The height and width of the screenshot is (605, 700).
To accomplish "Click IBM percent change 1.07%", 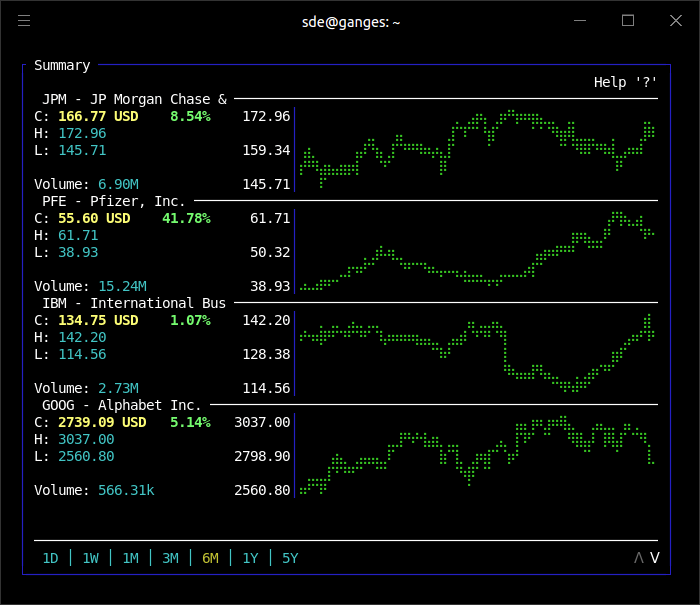I will point(190,321).
